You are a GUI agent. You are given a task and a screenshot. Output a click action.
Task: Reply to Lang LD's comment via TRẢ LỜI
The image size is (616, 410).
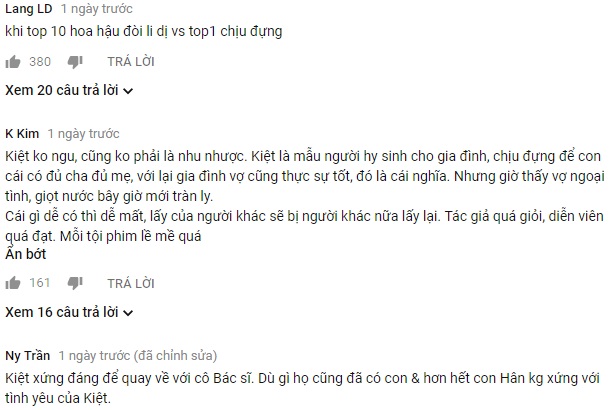[131, 62]
